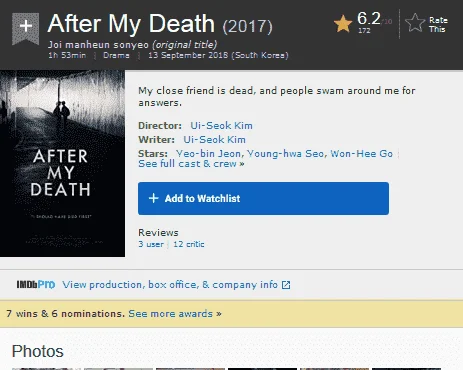Click the external link icon after company info
463x370 pixels.
coord(286,285)
